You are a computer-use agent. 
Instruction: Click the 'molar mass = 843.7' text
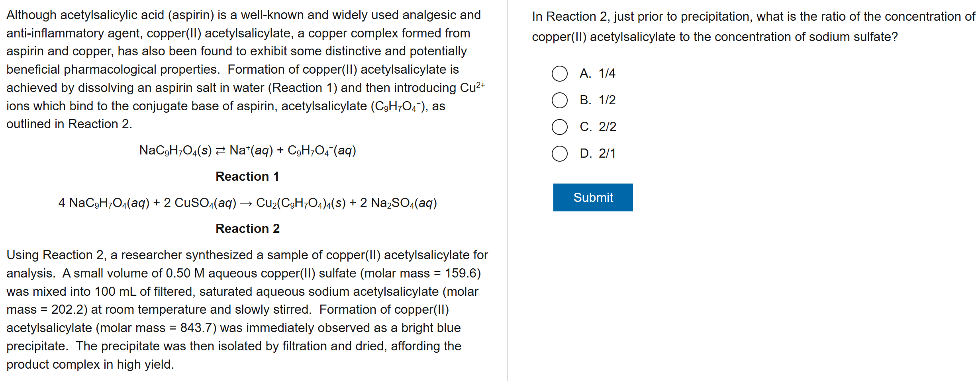coord(156,328)
